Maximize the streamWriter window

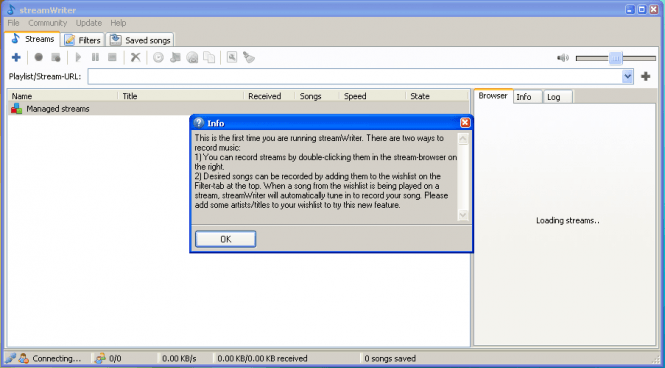pyautogui.click(x=642, y=9)
